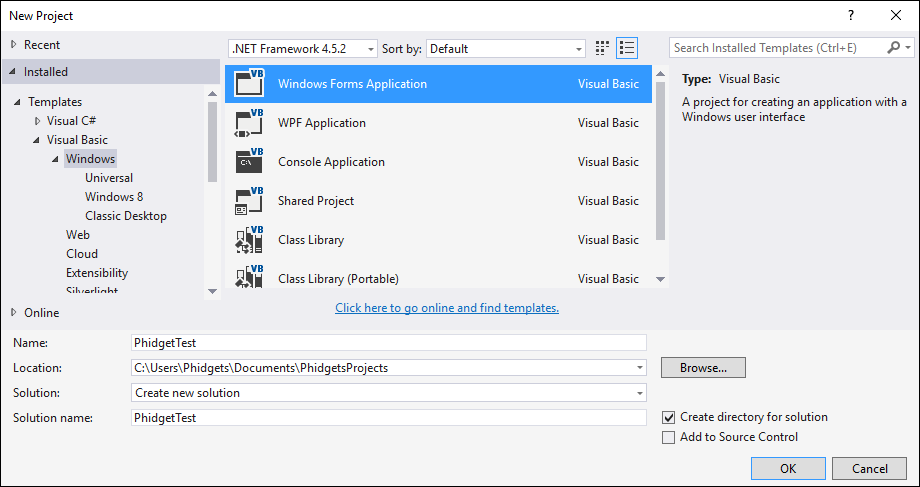Expand the Recent section
This screenshot has height=487, width=920.
point(14,45)
